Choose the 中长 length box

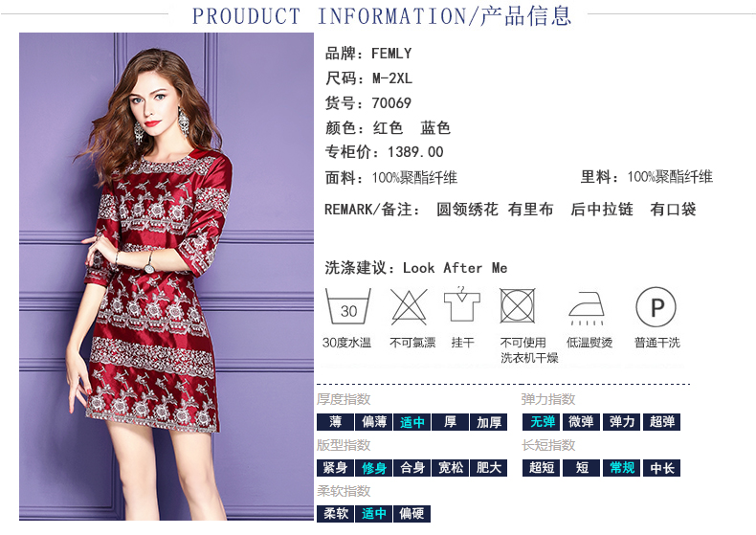(662, 468)
